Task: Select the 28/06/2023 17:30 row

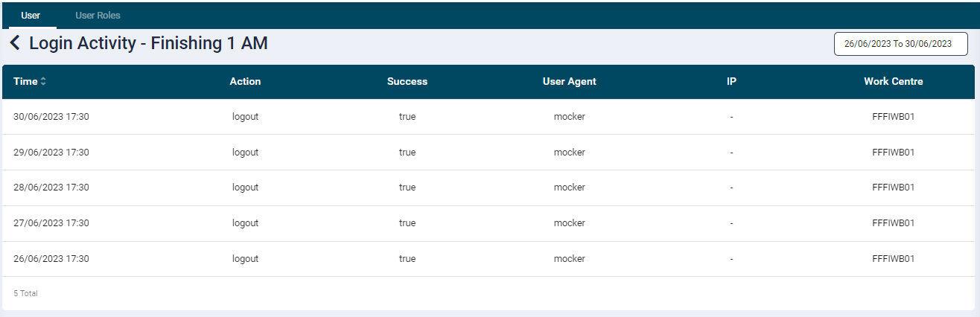Action: coord(51,188)
